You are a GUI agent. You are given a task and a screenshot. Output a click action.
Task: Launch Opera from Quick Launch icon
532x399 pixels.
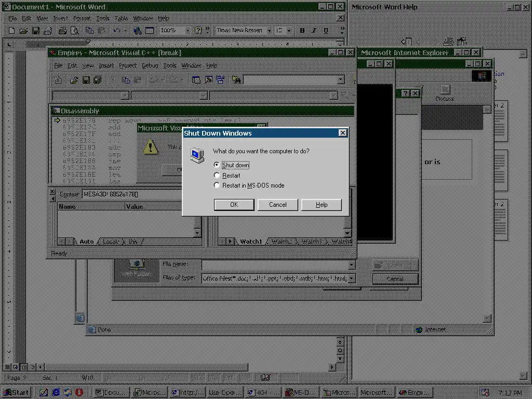point(79,393)
